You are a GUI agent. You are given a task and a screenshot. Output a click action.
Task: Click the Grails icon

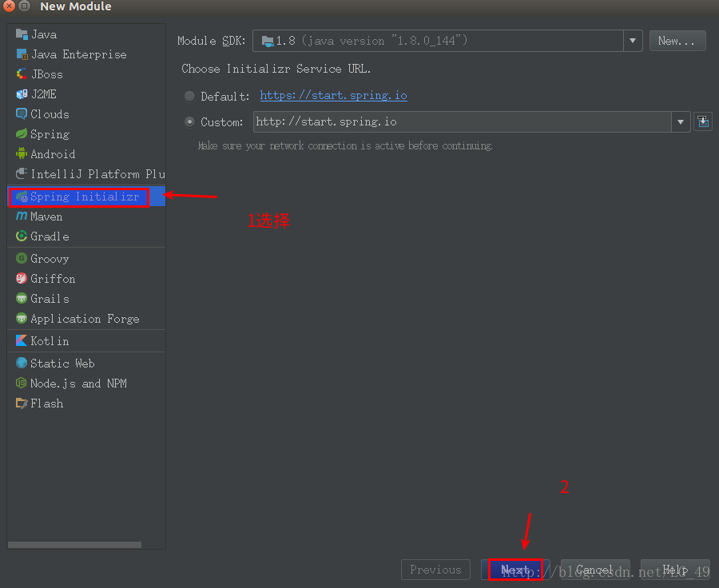22,299
